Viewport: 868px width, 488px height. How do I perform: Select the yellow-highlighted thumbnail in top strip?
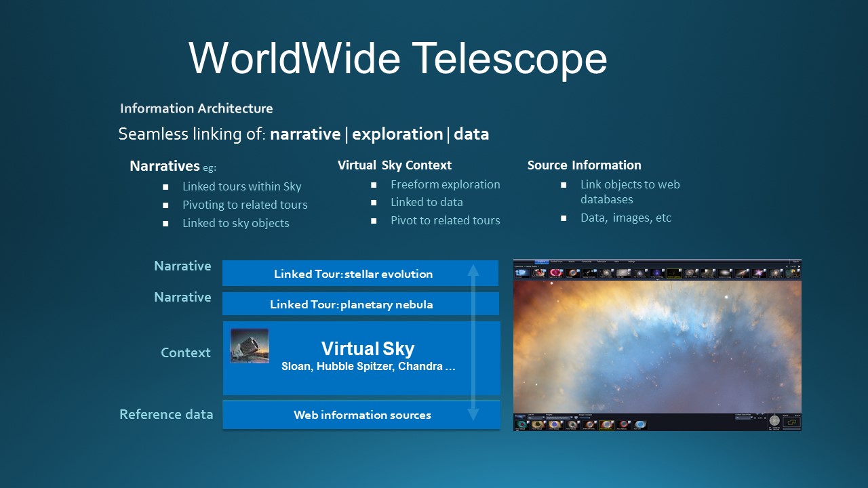(x=674, y=272)
